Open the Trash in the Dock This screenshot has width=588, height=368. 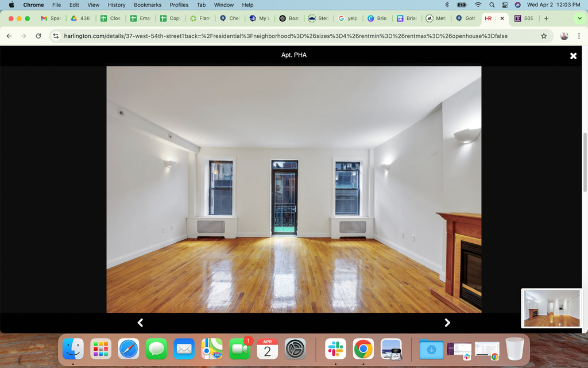[514, 349]
